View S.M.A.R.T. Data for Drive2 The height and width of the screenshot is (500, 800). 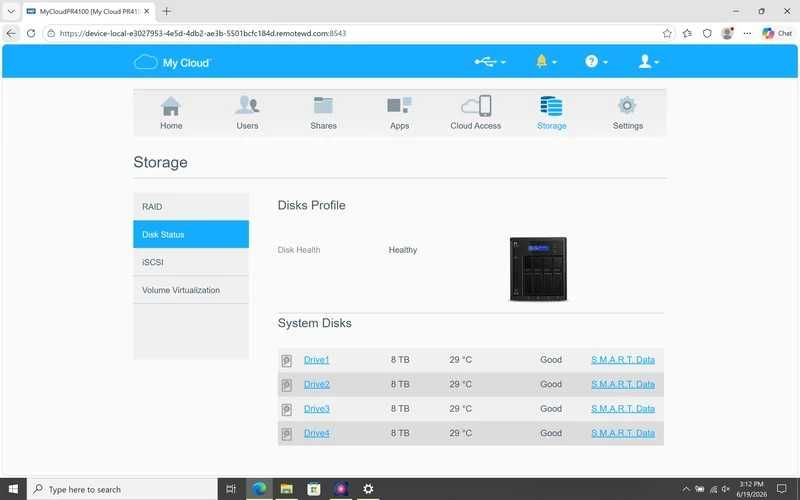tap(622, 384)
